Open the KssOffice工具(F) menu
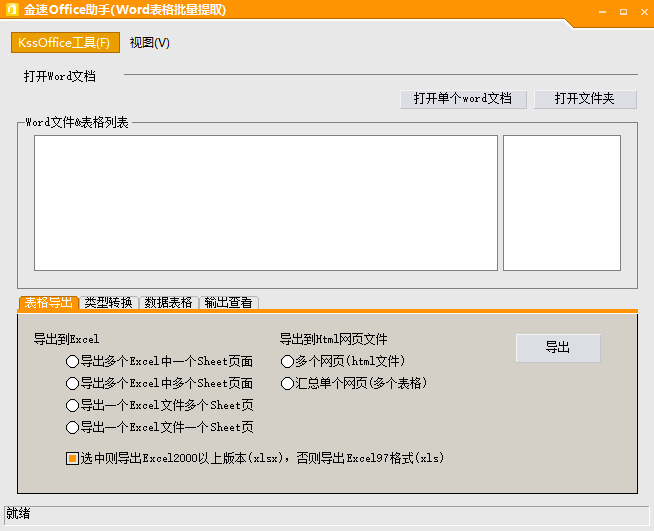The width and height of the screenshot is (654, 531). coord(65,43)
